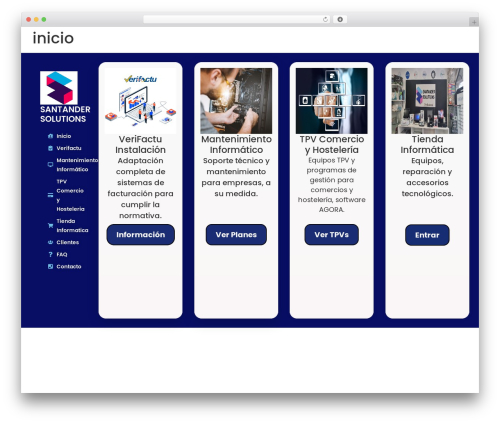Open Mantenimiento Informático sidebar menu item
Viewport: 500px width, 423px height.
click(x=77, y=165)
